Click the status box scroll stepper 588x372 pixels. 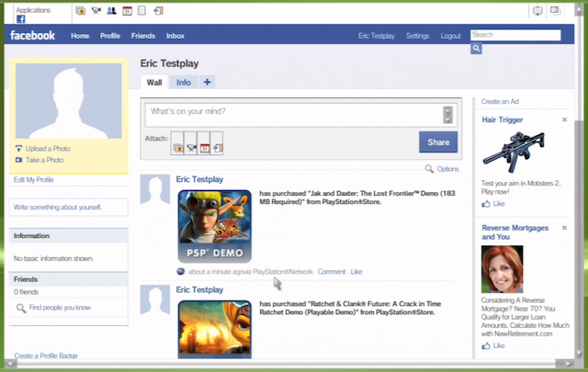pyautogui.click(x=447, y=115)
